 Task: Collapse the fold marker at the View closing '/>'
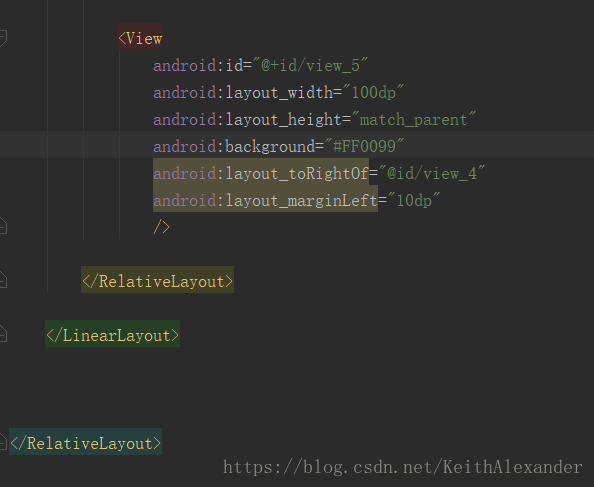[x=3, y=226]
